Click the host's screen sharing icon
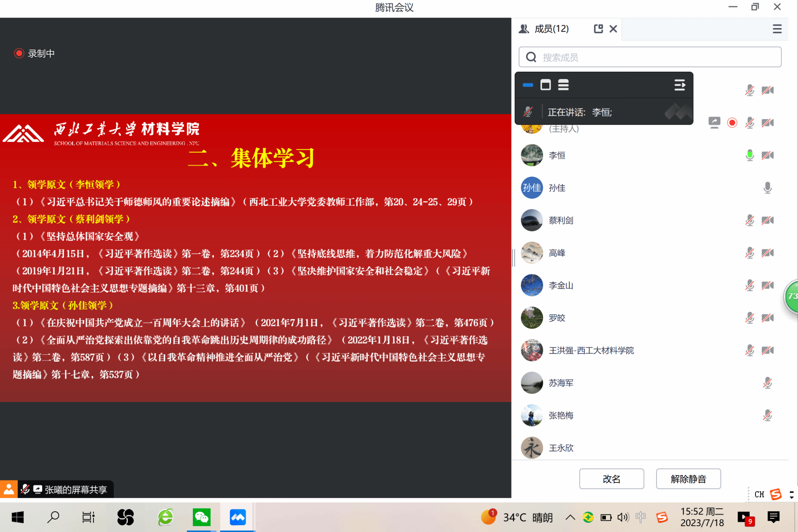Image resolution: width=798 pixels, height=532 pixels. (x=714, y=123)
